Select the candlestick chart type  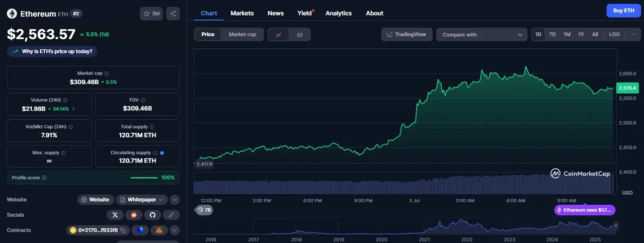(299, 35)
